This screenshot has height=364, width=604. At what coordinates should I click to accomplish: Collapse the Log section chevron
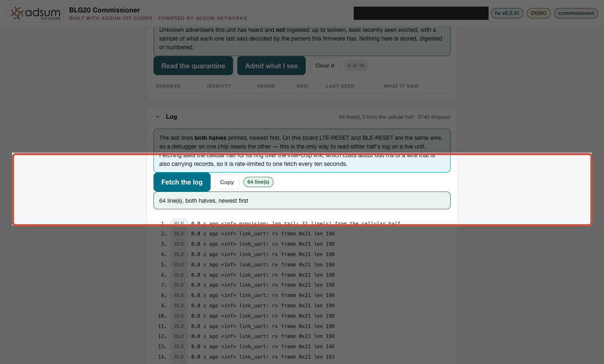[x=158, y=117]
